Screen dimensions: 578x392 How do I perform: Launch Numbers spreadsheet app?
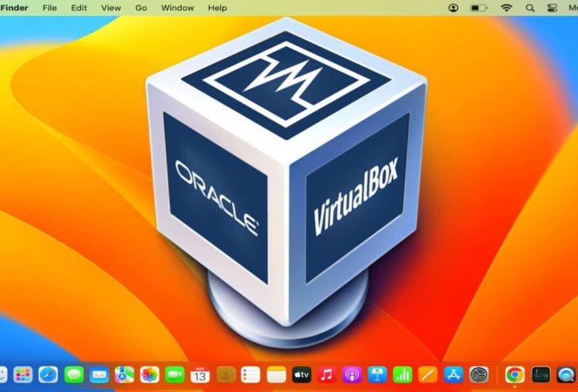coord(402,375)
